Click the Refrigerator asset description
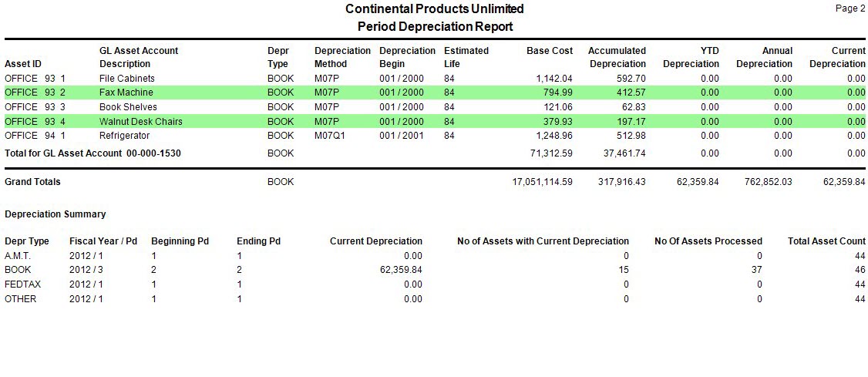This screenshot has width=868, height=377. point(124,136)
